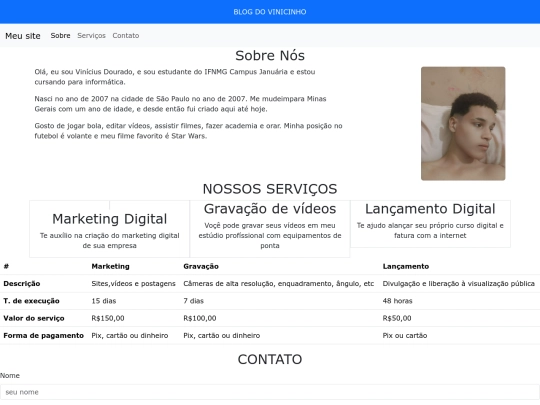This screenshot has width=540, height=405.
Task: Click the cell Divulgação e liberação à visualização pública
Action: tap(458, 283)
